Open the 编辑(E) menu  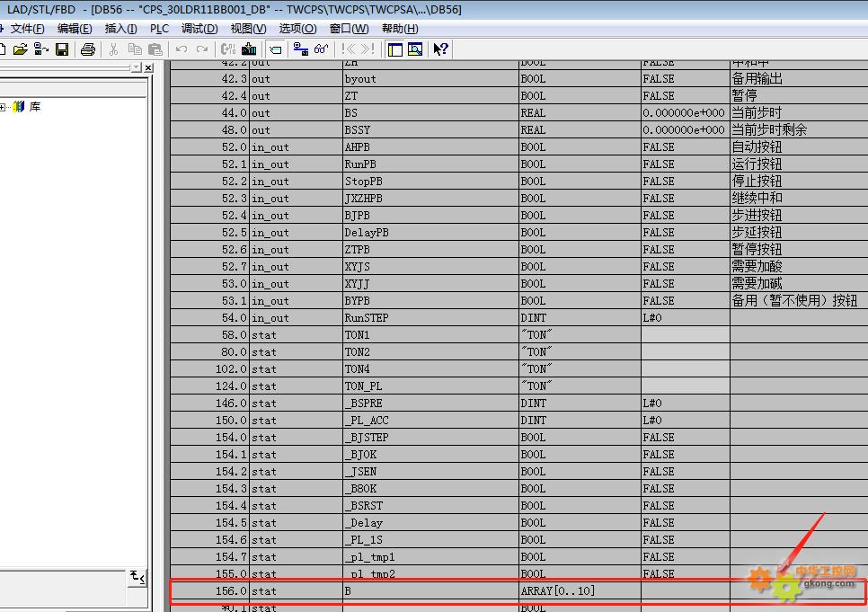(x=75, y=29)
